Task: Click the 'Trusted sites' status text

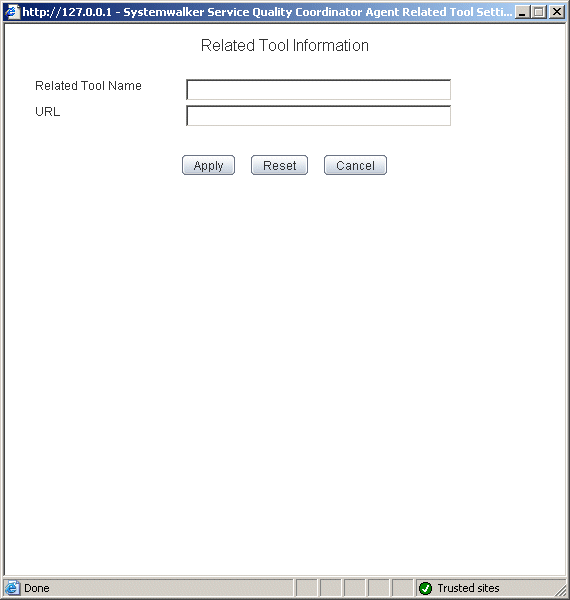Action: [x=468, y=588]
